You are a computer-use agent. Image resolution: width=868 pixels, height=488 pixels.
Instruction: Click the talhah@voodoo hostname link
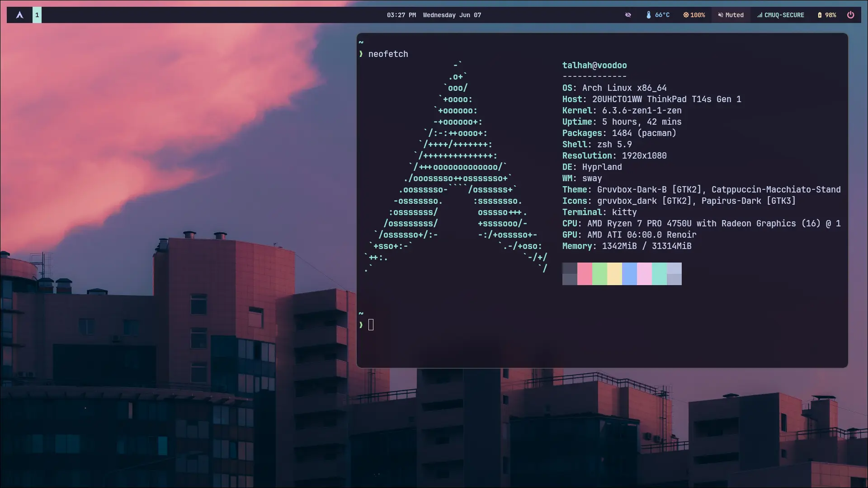[594, 65]
